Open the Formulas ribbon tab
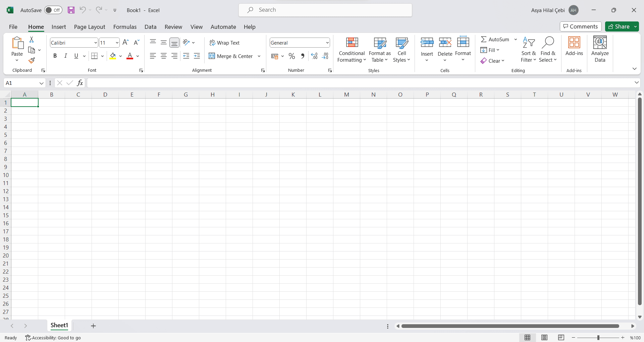This screenshot has height=342, width=644. 125,27
